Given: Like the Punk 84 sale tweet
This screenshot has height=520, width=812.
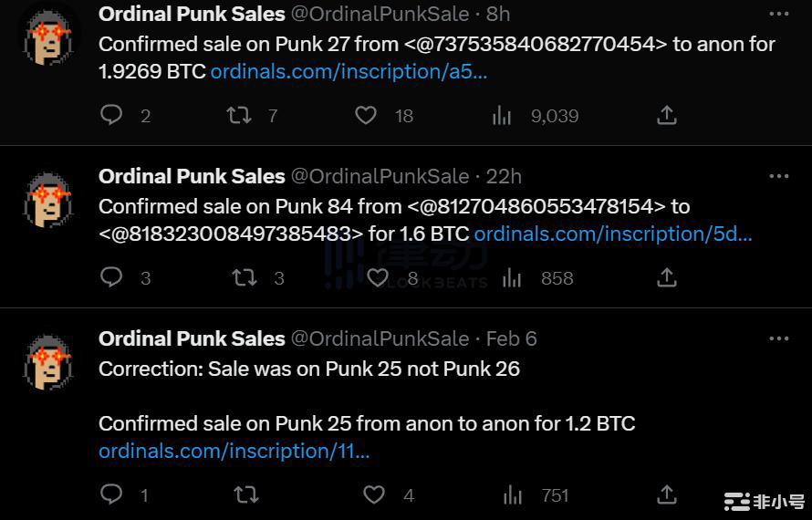Looking at the screenshot, I should click(378, 277).
